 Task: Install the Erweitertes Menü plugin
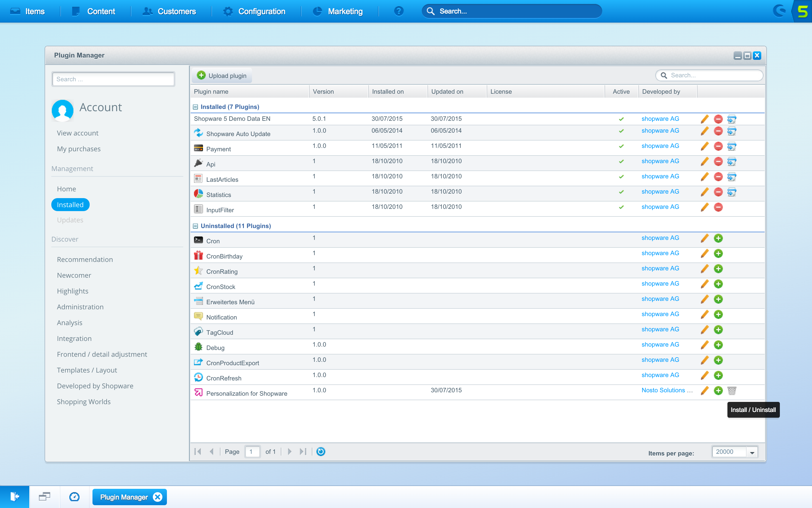[x=718, y=299]
